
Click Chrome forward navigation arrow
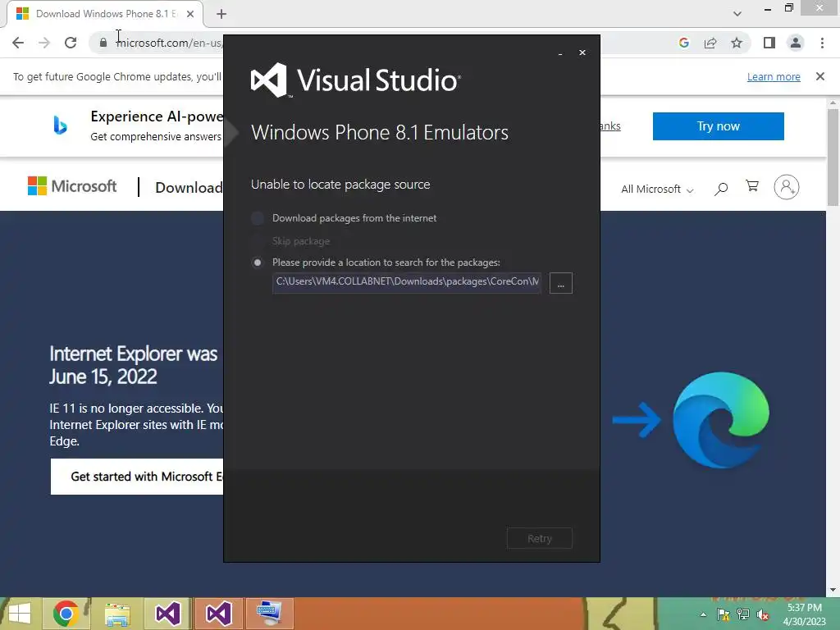(44, 43)
